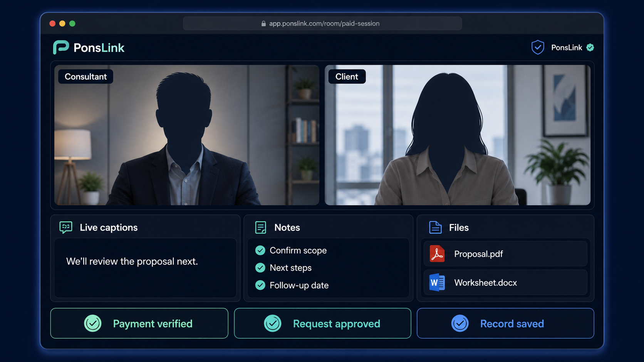The width and height of the screenshot is (644, 362).
Task: Click the PonsLink account name at top right
Action: (567, 48)
